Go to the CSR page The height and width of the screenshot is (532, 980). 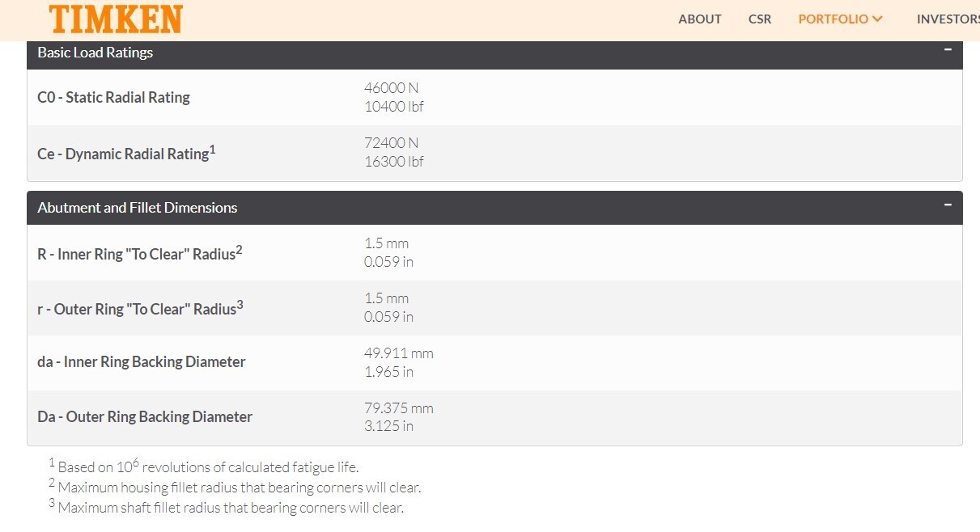tap(760, 19)
